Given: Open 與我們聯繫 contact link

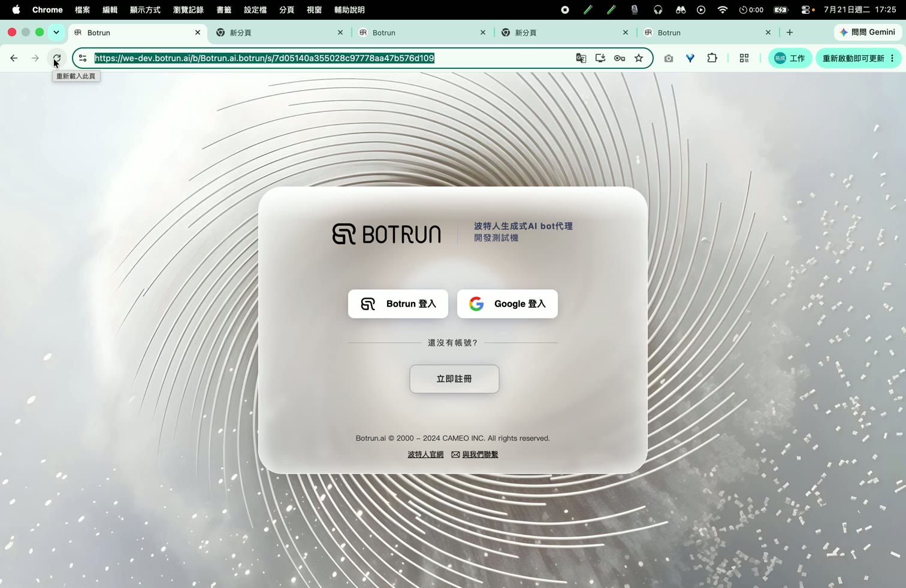Looking at the screenshot, I should (x=475, y=454).
